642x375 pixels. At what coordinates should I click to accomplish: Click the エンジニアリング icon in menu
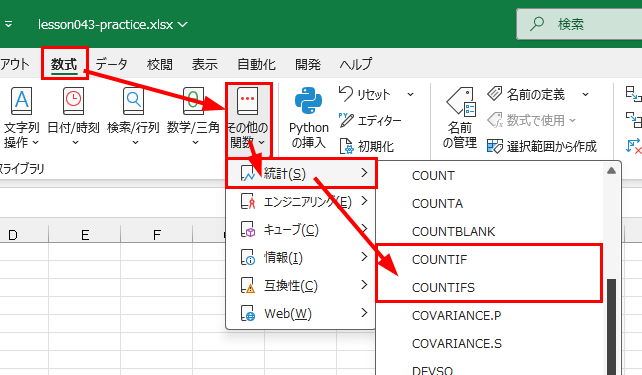(248, 201)
